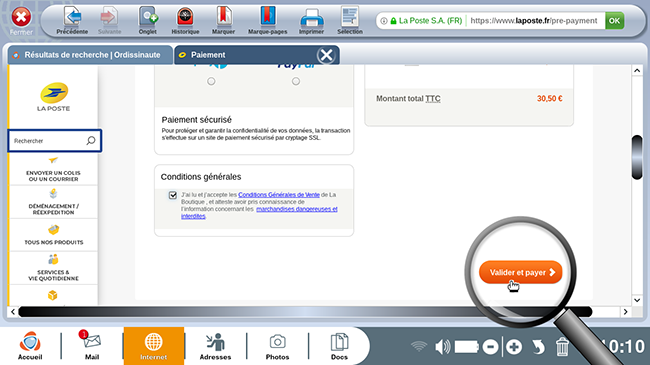
Task: Go back with the Précédente arrow
Action: point(72,21)
